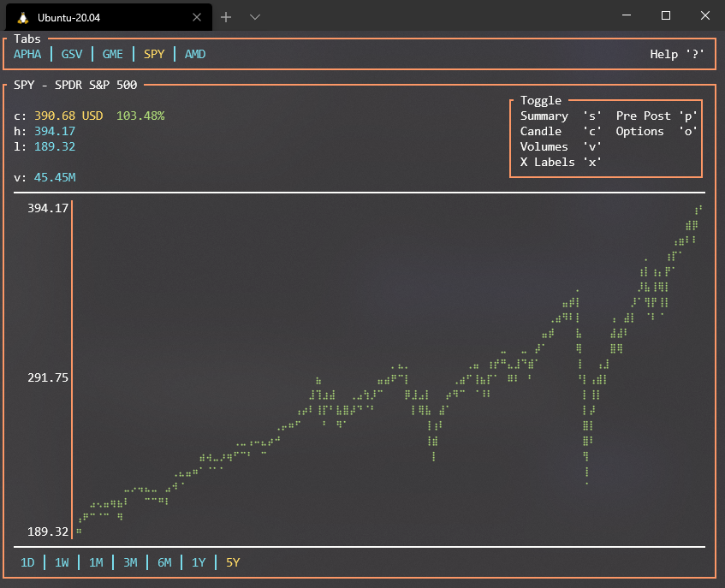Close the terminal window
The width and height of the screenshot is (725, 588).
coord(705,15)
